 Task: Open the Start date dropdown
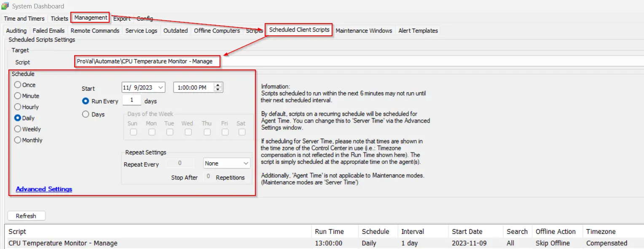(x=160, y=88)
